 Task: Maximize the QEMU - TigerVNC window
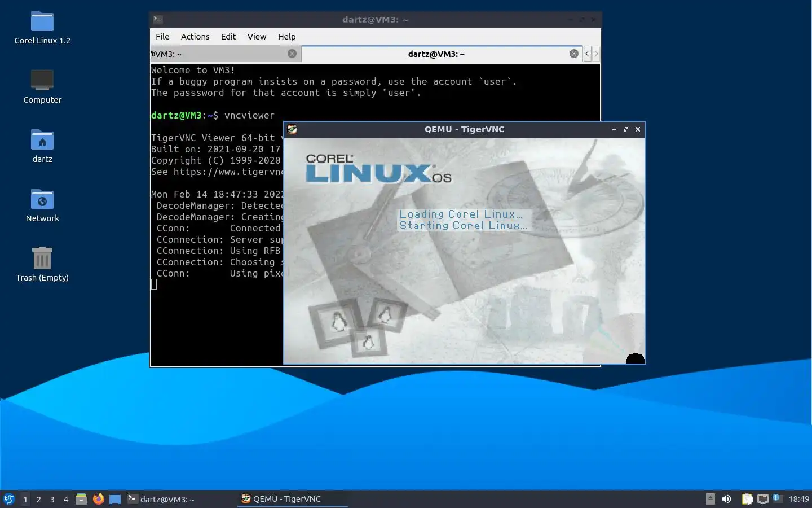click(x=626, y=129)
